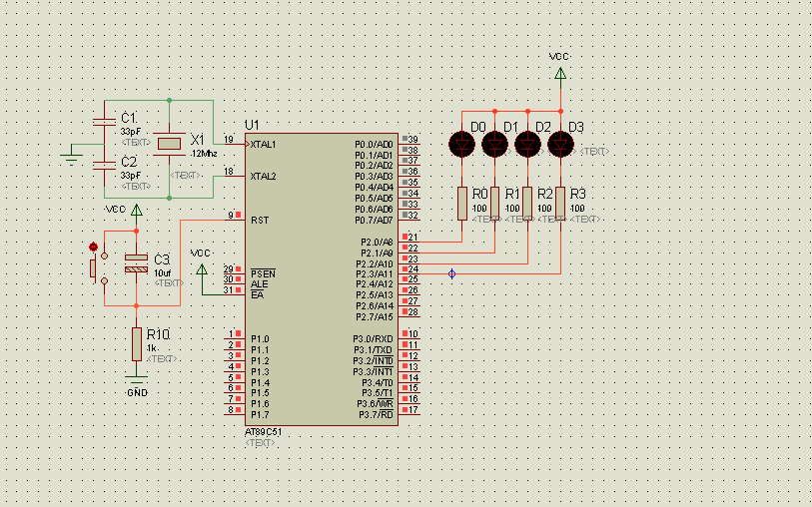Click the 100 value under R0
Screen dimensions: 812x507
pos(479,209)
